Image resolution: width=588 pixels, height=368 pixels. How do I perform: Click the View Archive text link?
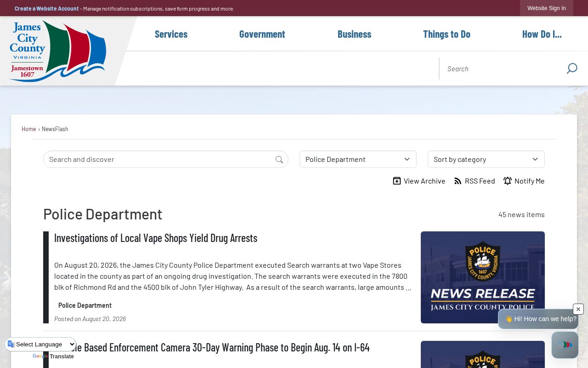[424, 181]
